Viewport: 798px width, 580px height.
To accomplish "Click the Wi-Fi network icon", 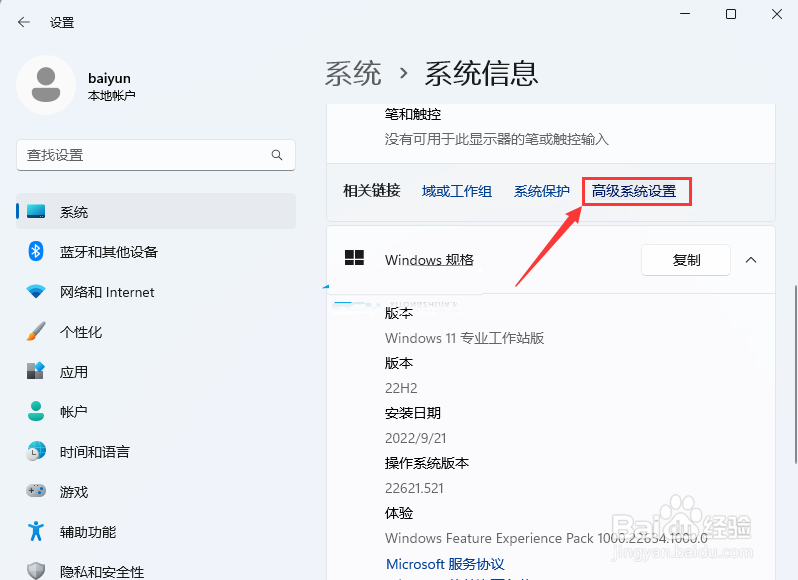I will (36, 292).
